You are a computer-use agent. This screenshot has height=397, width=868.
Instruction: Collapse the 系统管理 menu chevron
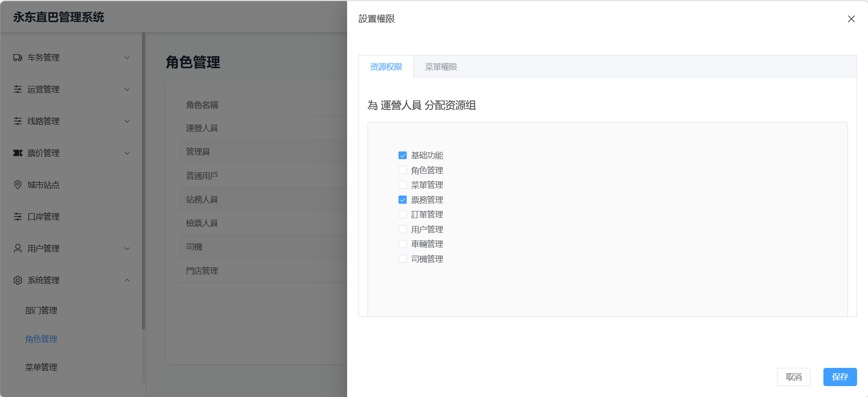coord(127,281)
